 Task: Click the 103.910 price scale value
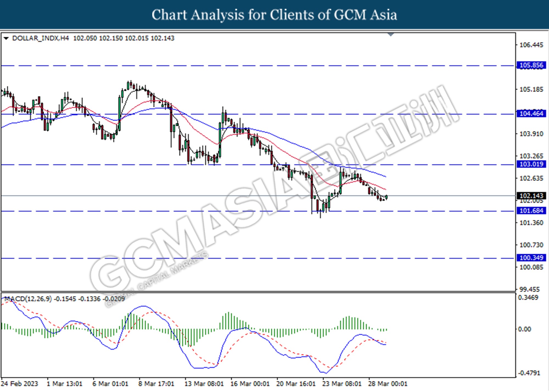531,134
